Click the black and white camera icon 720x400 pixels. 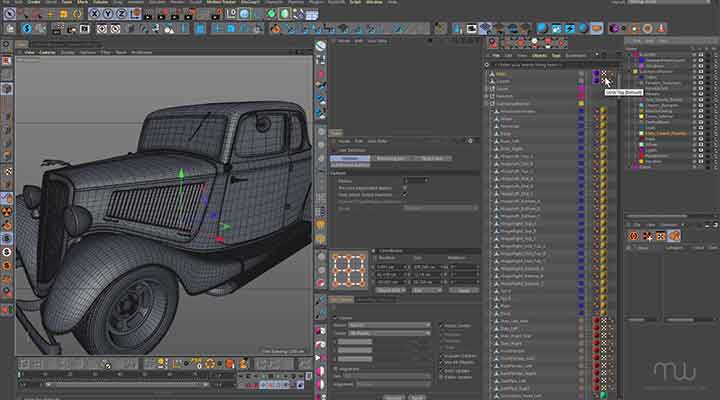pos(472,28)
